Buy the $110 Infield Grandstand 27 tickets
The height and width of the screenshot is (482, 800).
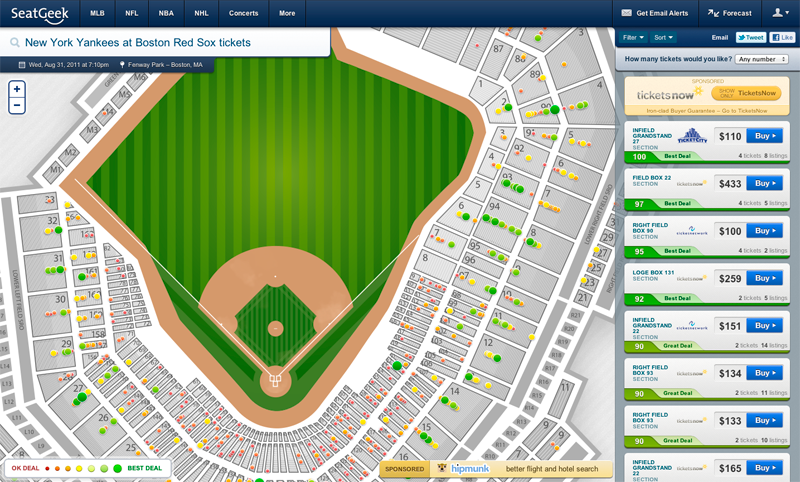click(x=764, y=136)
